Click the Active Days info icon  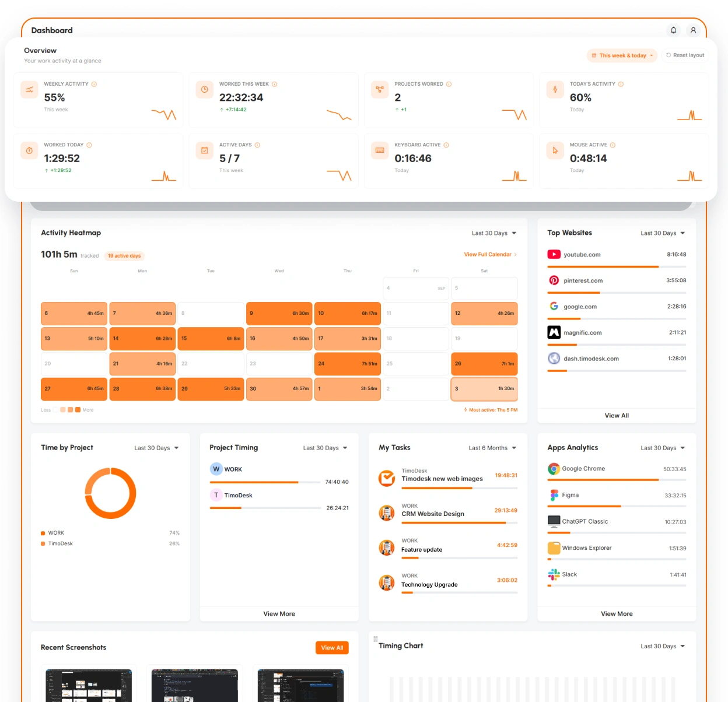point(257,145)
